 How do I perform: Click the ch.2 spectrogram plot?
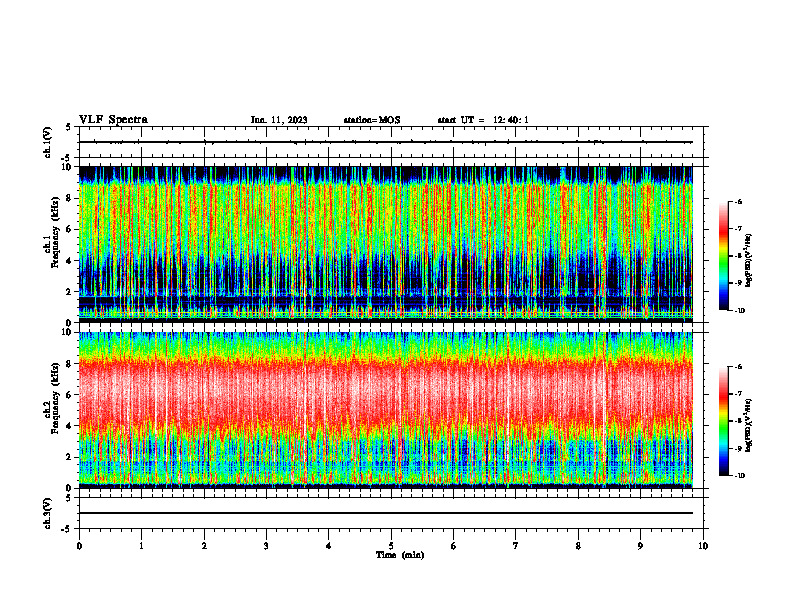click(385, 410)
